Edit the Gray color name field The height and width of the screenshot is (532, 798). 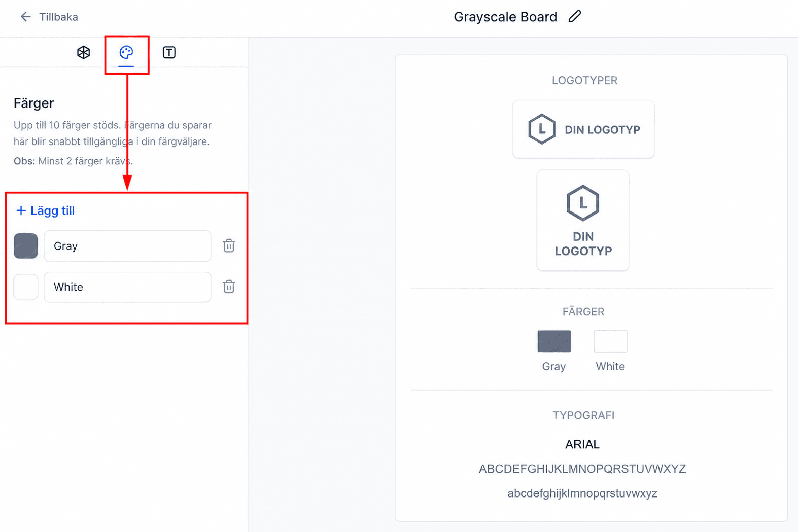(x=127, y=246)
